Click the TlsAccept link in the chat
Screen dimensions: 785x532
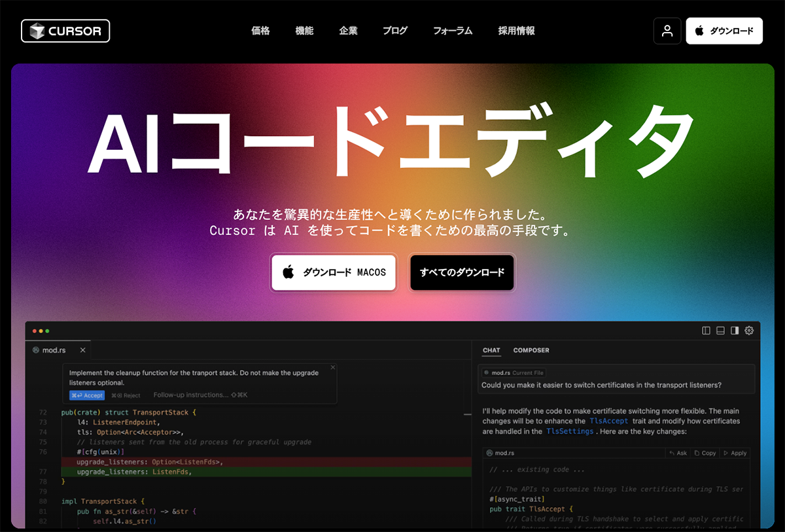click(608, 421)
